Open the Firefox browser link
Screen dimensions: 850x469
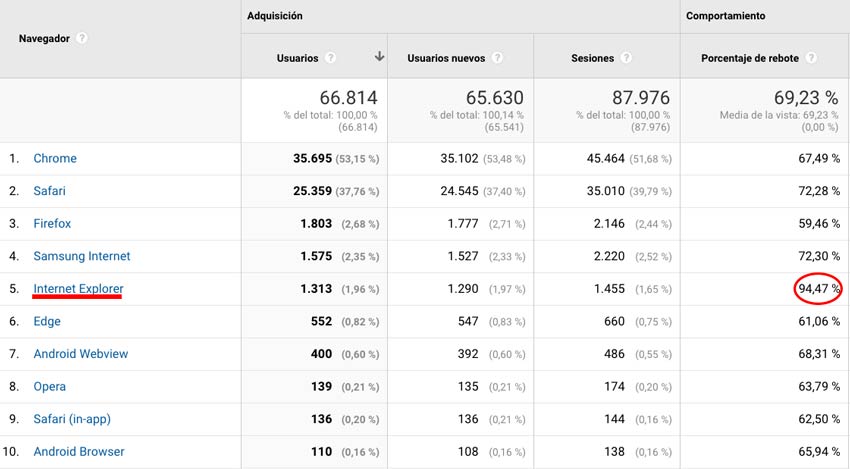click(x=52, y=223)
